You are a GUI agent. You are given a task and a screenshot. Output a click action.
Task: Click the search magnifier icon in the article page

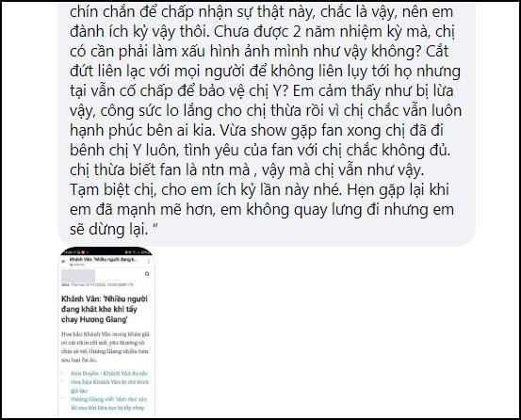[x=147, y=274]
